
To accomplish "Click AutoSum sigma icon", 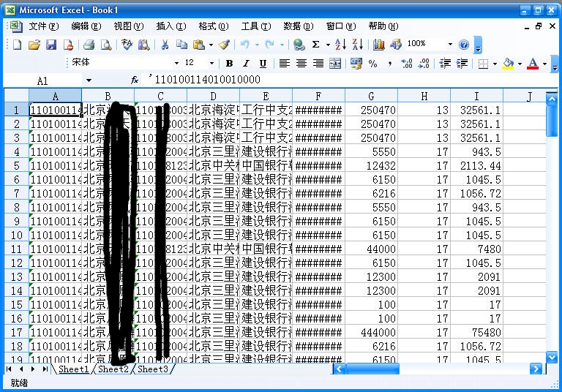I will [316, 45].
